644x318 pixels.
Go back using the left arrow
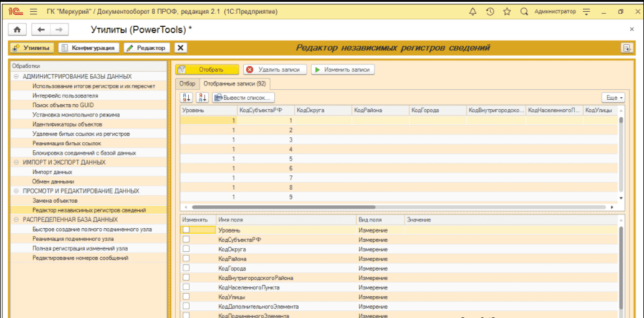click(x=41, y=29)
